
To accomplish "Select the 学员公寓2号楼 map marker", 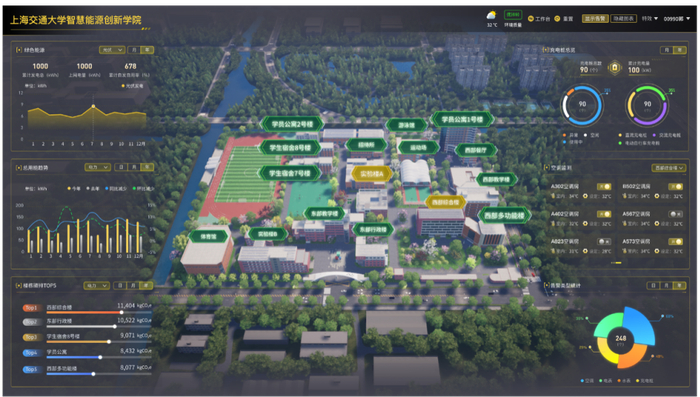I will tap(292, 124).
